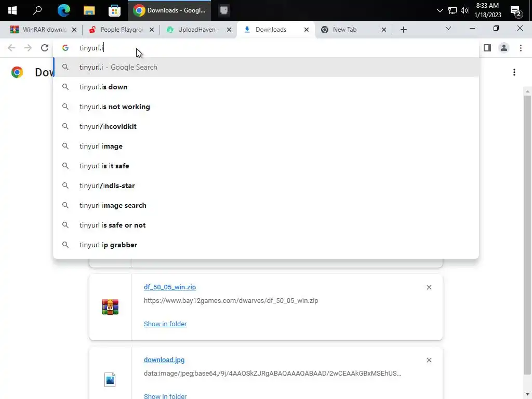Screen dimensions: 532x399
Task: Open the gray app icon beside Chrome on the taskbar
Action: (x=223, y=10)
